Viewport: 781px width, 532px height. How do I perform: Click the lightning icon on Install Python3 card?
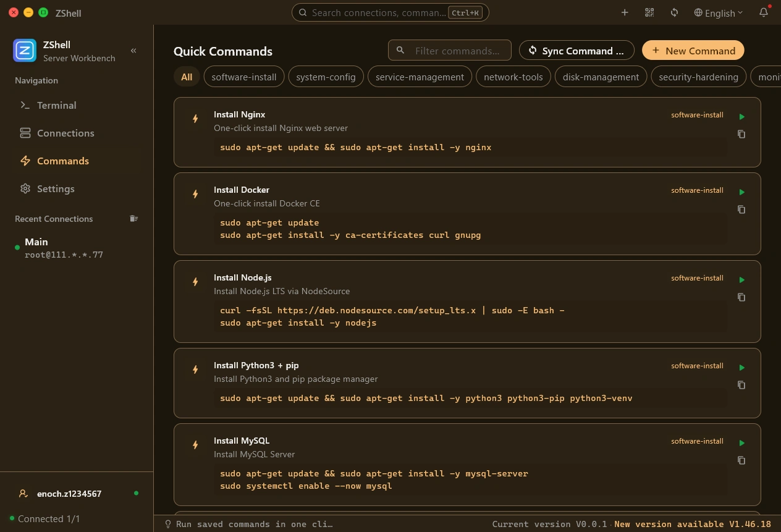(x=195, y=369)
